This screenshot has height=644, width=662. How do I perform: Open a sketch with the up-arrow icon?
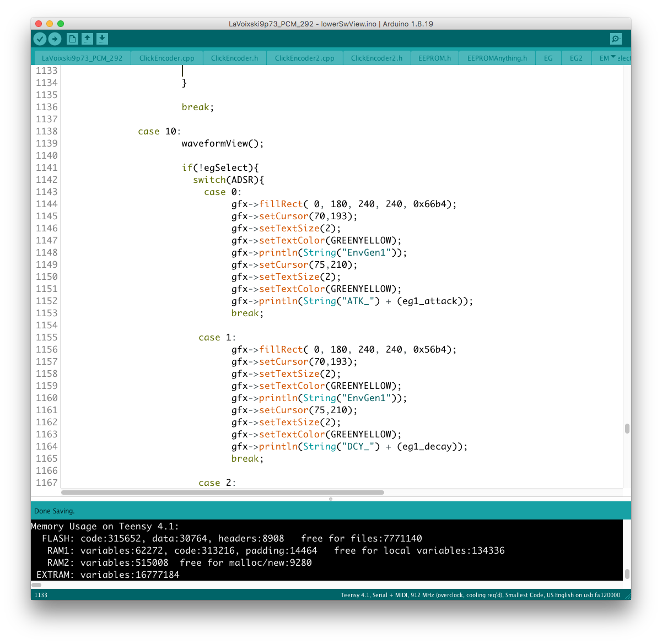(87, 39)
